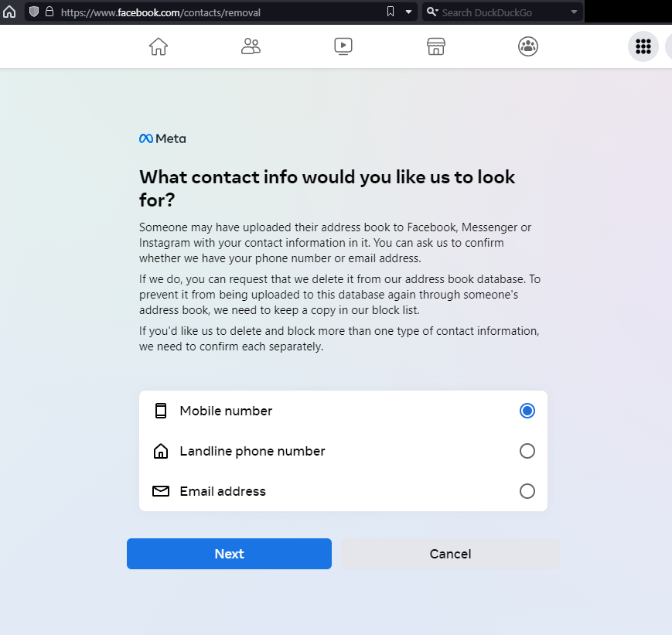Switch to the Watch tab
The width and height of the screenshot is (672, 635).
click(x=343, y=46)
